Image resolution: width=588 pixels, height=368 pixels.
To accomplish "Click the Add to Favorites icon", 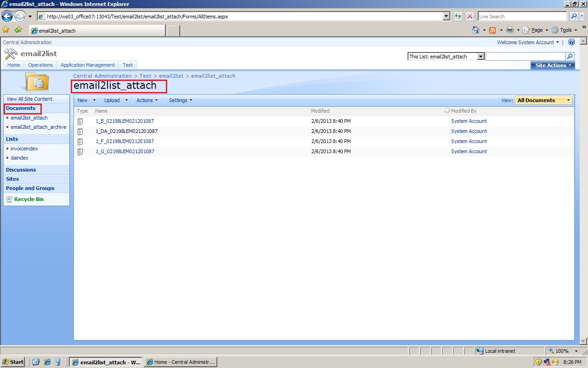I will click(x=18, y=30).
